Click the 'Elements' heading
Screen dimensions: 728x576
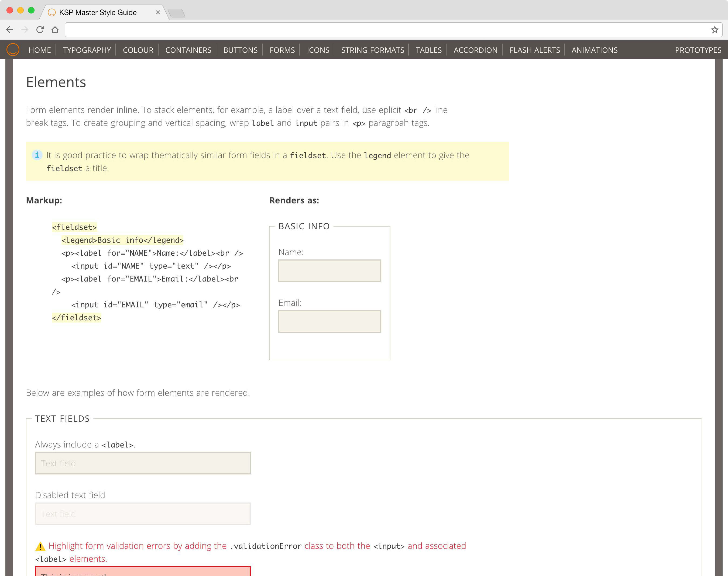(56, 82)
